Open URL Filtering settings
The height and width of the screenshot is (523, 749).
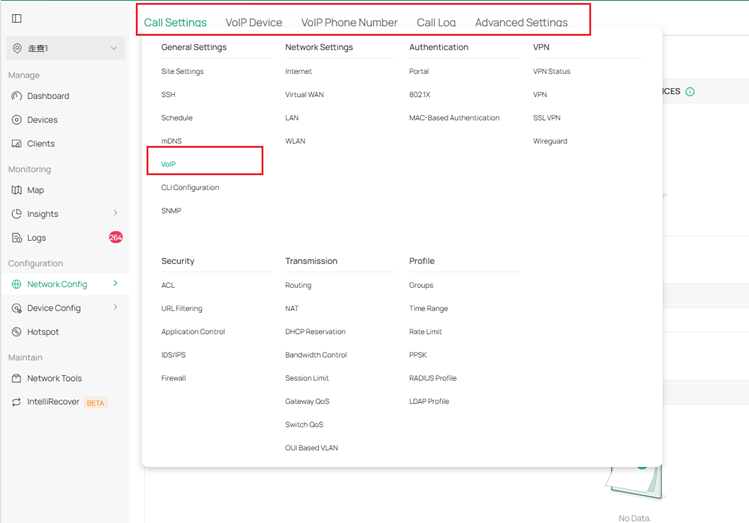pos(182,309)
